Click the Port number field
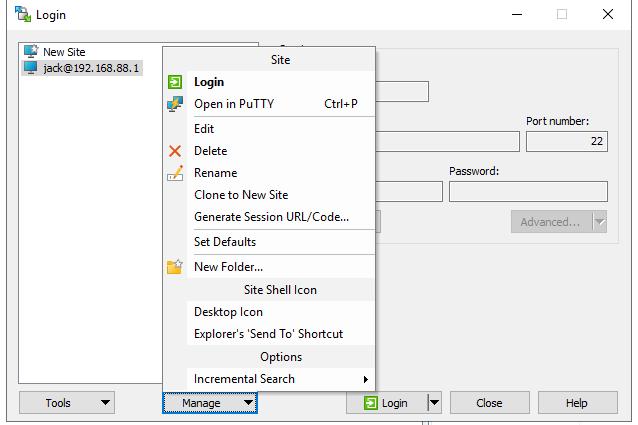 (567, 142)
